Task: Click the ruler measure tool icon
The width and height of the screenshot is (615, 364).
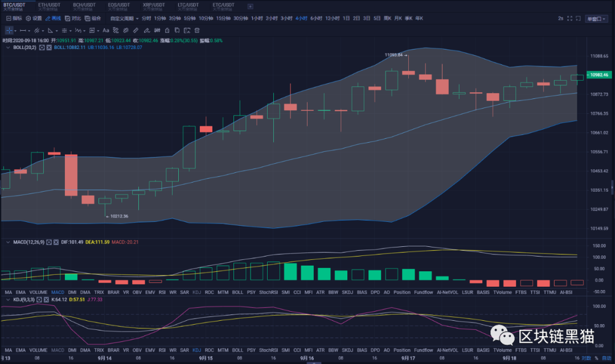Action: pos(136,31)
